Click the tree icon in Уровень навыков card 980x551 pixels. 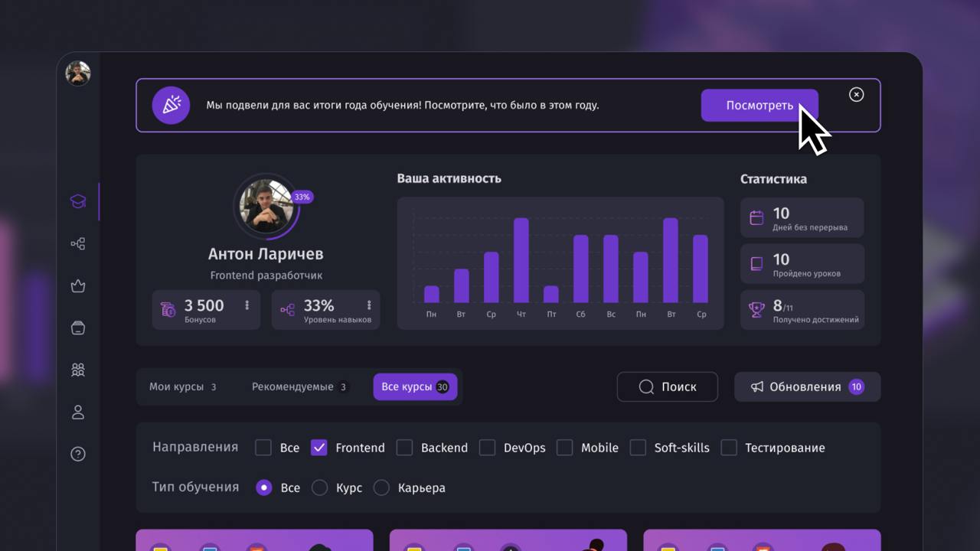[x=287, y=310]
